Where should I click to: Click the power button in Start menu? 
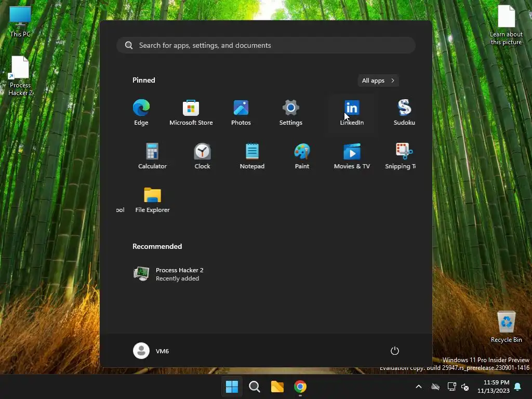coord(395,351)
